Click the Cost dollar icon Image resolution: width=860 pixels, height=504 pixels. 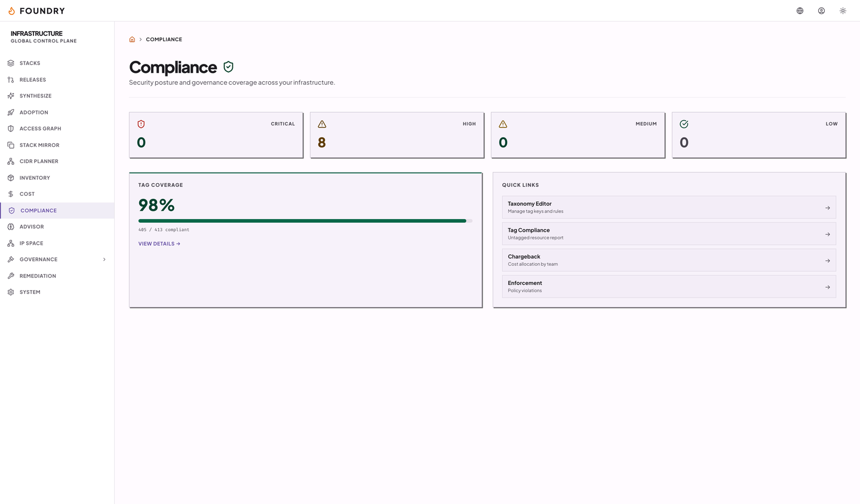tap(11, 194)
